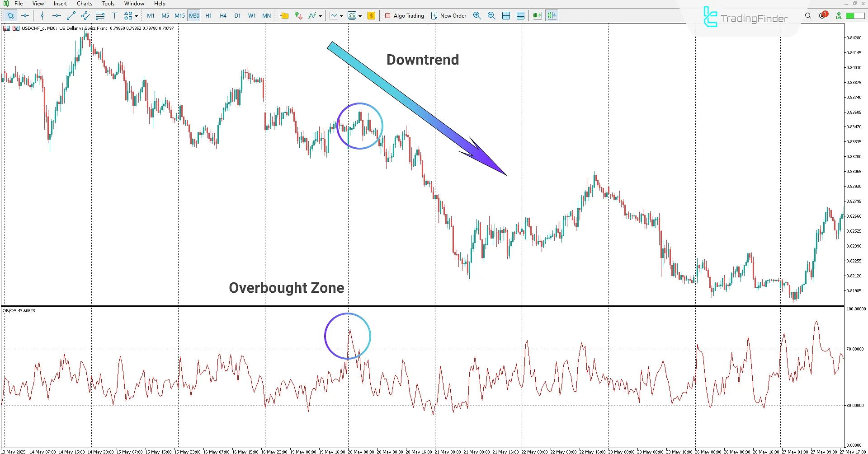Open the data folder icon on toolbar
Screen dimensions: 868x454
(284, 15)
